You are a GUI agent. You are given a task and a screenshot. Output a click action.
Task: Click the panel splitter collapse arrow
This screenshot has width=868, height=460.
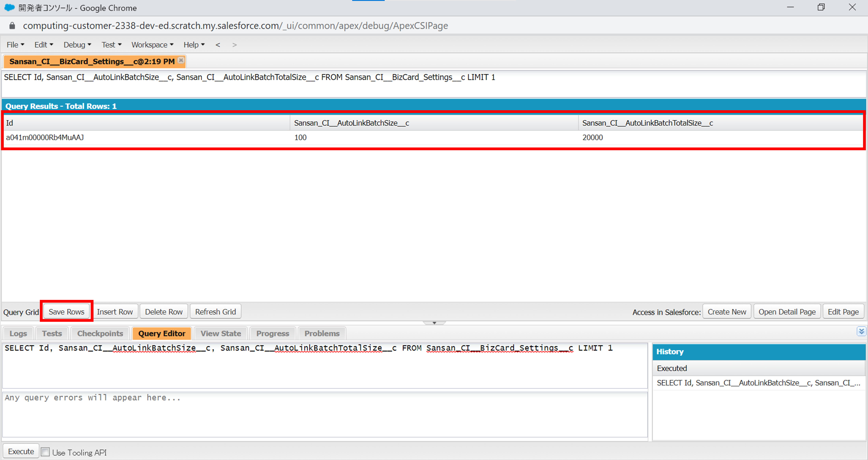pos(434,323)
